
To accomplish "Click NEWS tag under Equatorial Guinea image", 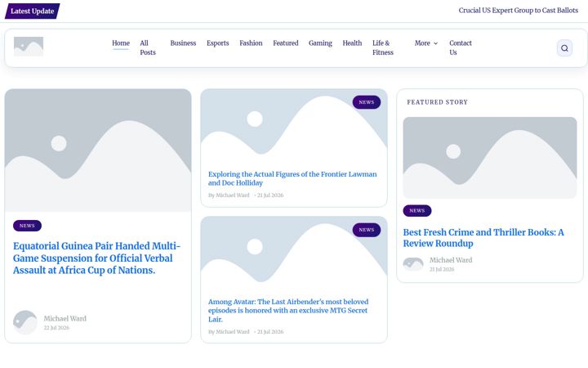I will 27,226.
